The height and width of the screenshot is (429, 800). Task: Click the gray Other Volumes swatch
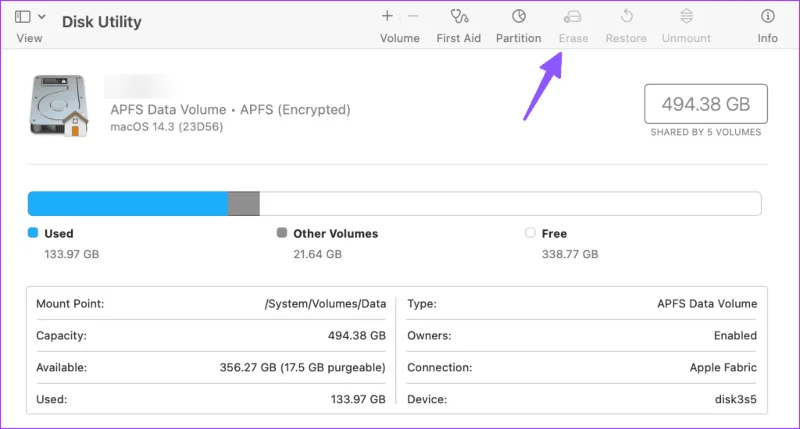click(282, 233)
